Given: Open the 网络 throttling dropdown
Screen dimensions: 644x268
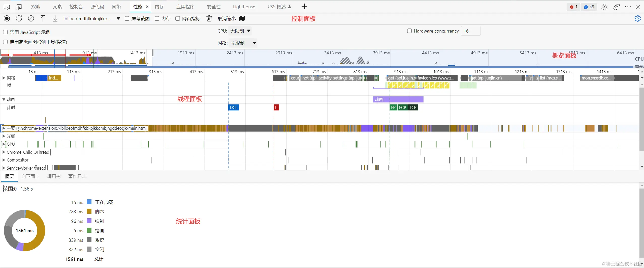Looking at the screenshot, I should (x=243, y=43).
